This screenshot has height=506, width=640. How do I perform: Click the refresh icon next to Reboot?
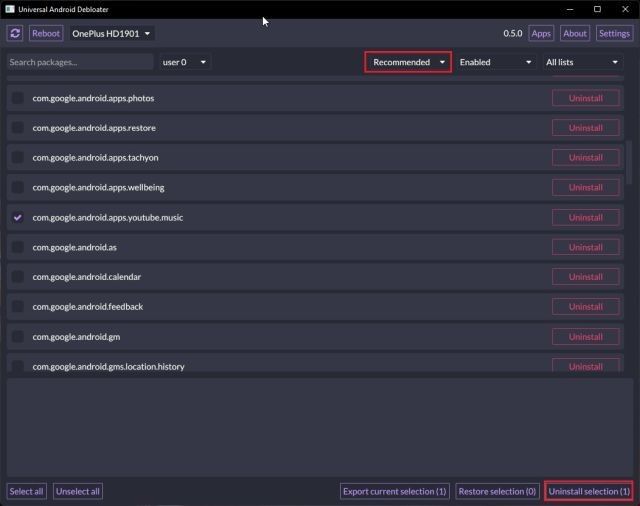click(15, 33)
